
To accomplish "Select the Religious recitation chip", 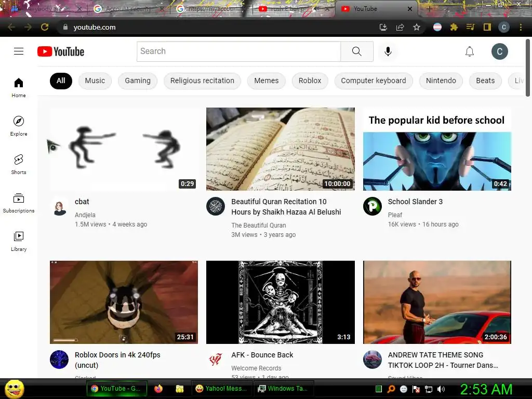I will 202,81.
